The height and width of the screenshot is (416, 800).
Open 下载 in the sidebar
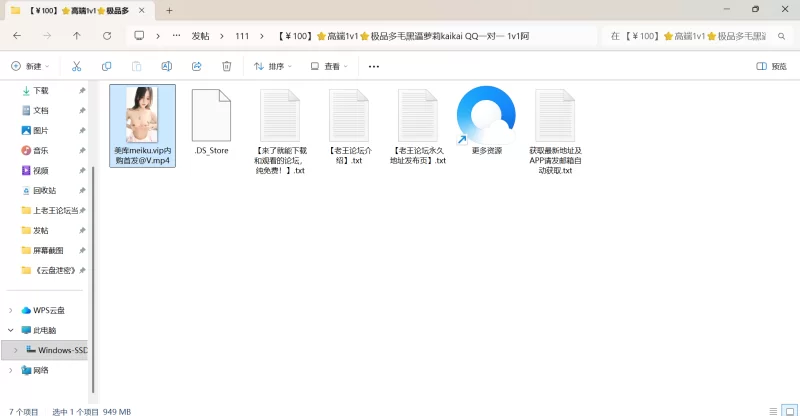pyautogui.click(x=41, y=90)
